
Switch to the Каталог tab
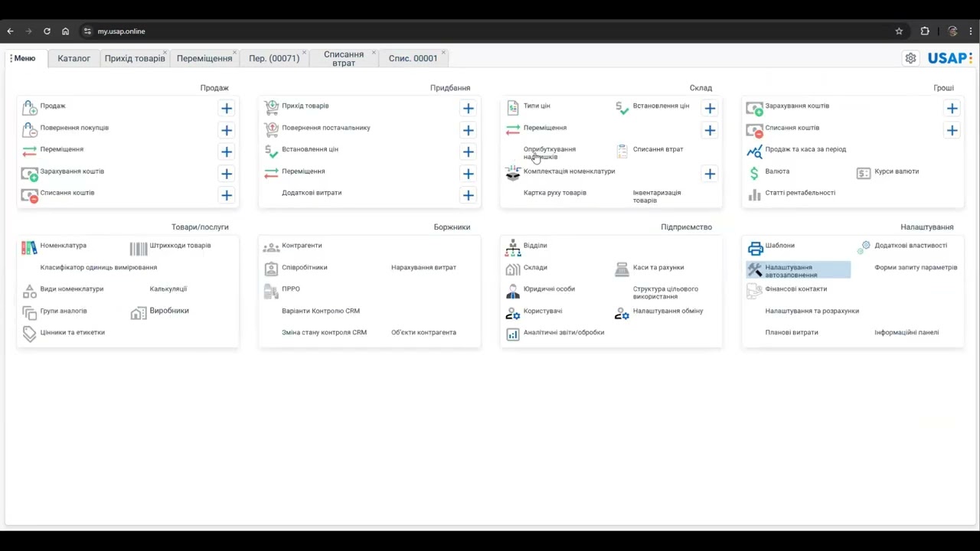click(74, 58)
